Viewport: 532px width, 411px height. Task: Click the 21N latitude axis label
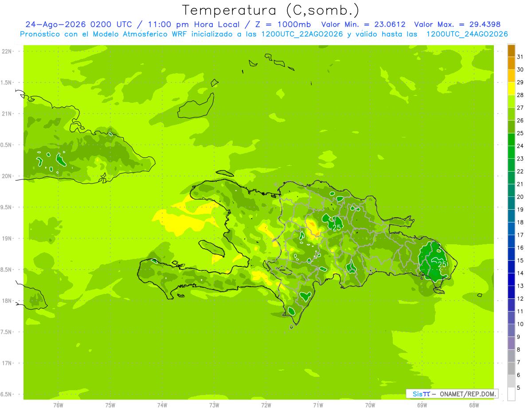(x=8, y=114)
